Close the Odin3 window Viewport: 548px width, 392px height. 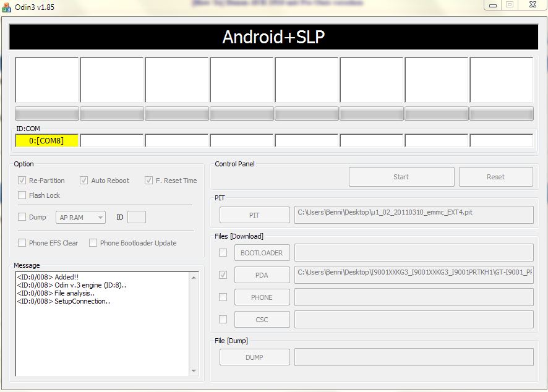coord(533,5)
